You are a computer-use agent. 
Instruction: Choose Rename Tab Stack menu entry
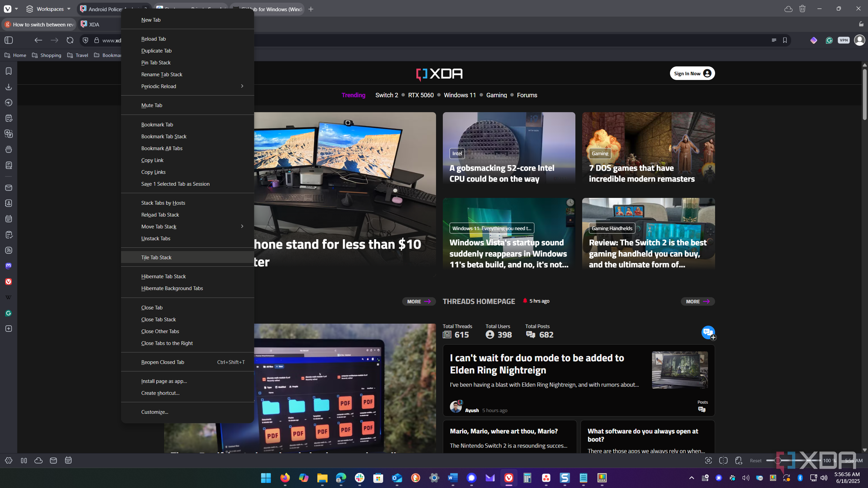click(188, 74)
